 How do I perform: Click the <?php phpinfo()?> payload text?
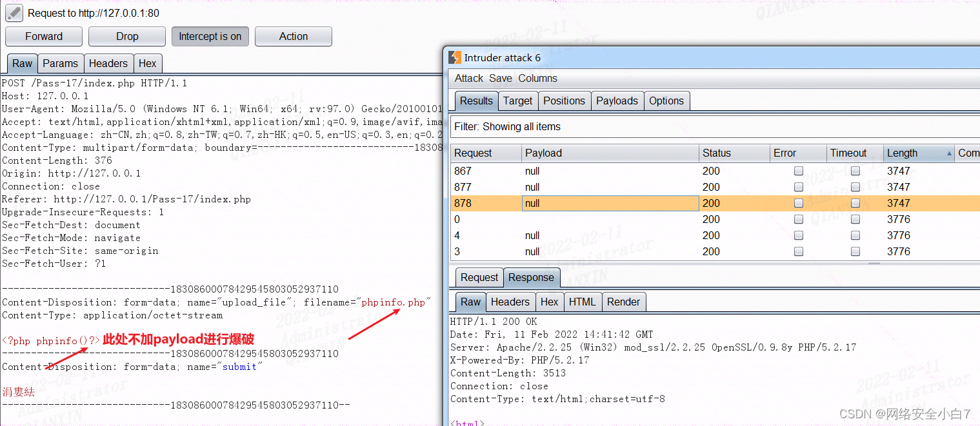click(51, 340)
